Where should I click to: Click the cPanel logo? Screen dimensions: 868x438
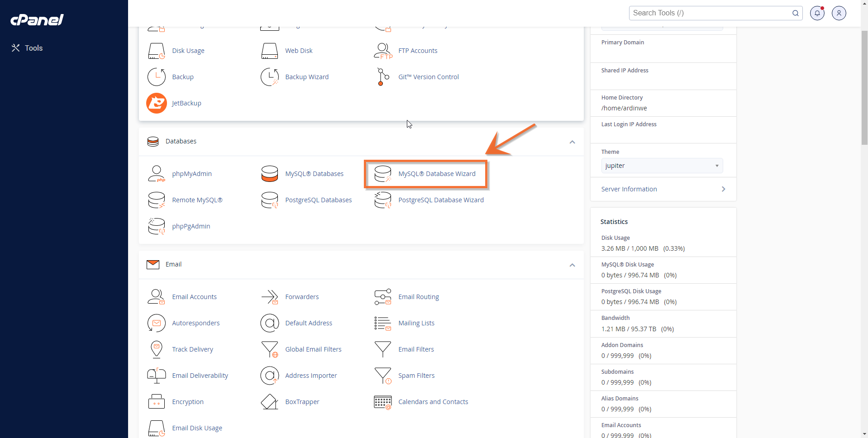37,19
